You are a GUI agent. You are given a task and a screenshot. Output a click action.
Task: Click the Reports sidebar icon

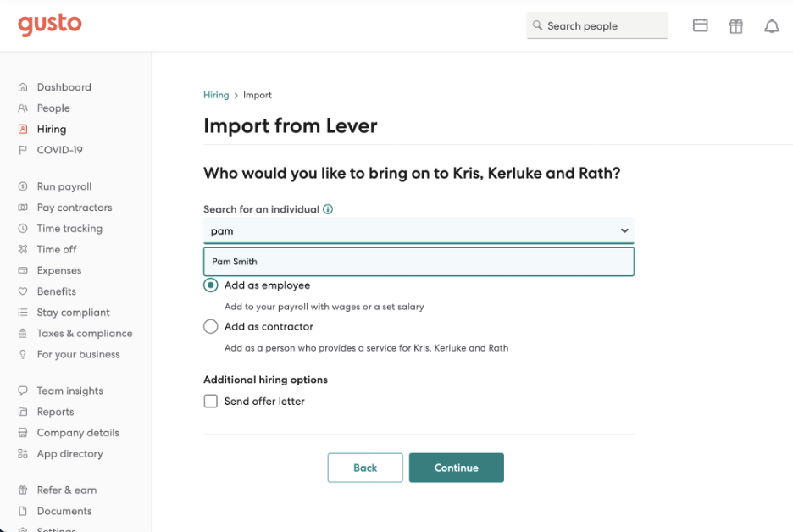[x=23, y=412]
